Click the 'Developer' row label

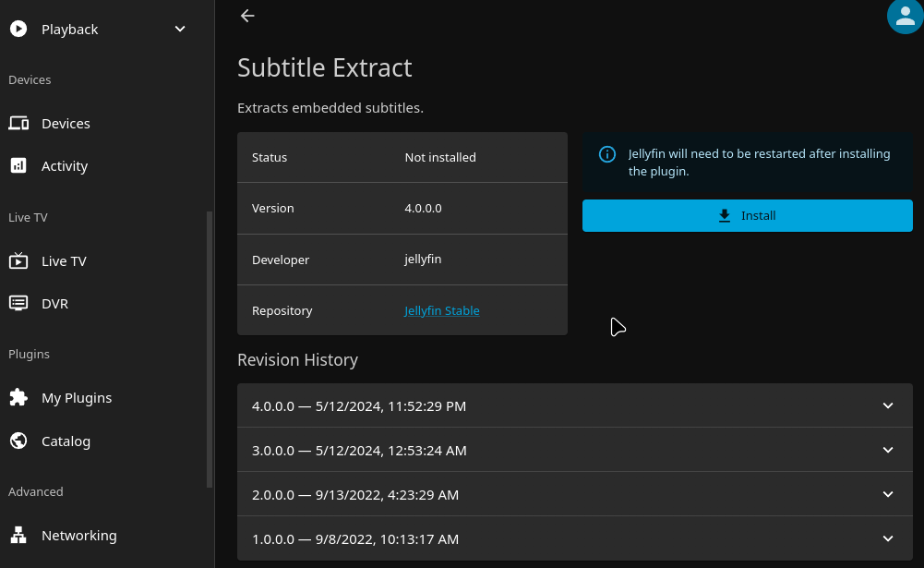pyautogui.click(x=280, y=260)
